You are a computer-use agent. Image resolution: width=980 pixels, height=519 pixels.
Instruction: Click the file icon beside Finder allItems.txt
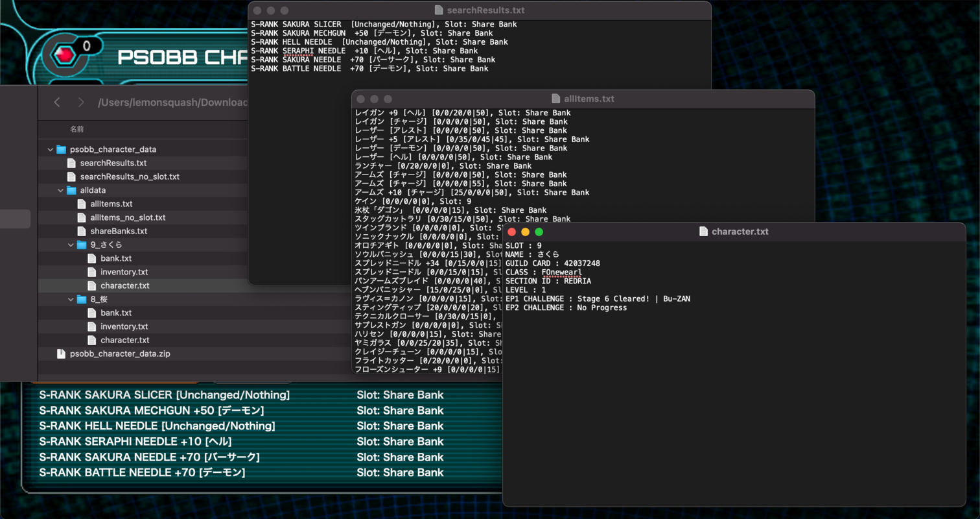pos(82,204)
